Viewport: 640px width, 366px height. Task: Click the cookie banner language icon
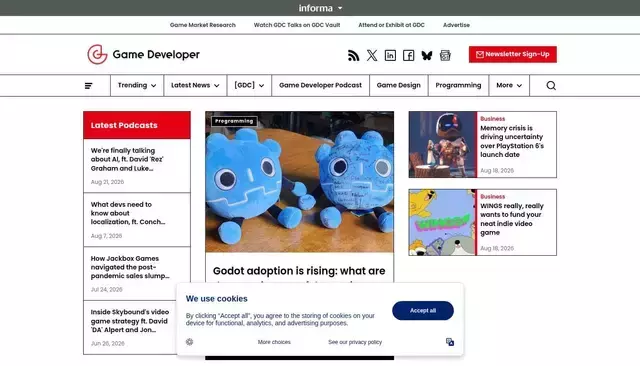[x=450, y=342]
